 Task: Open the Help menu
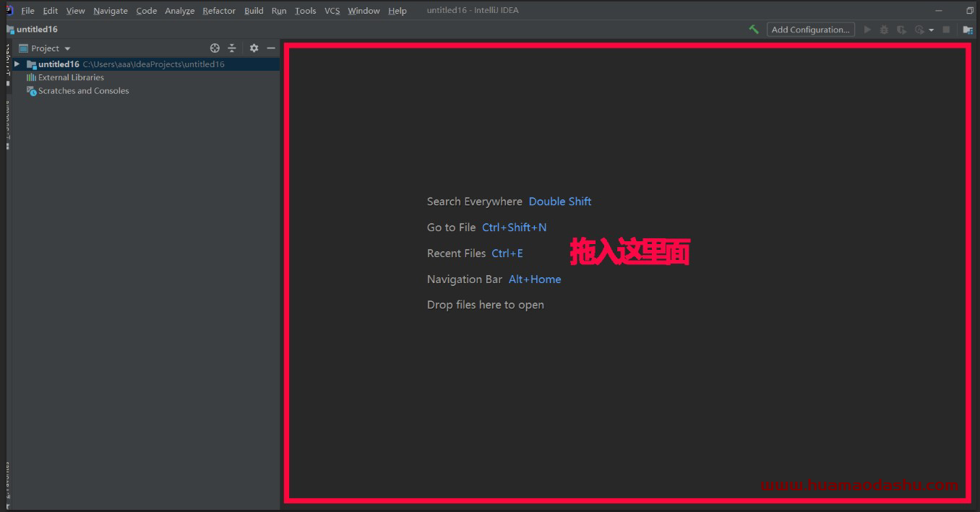point(397,11)
